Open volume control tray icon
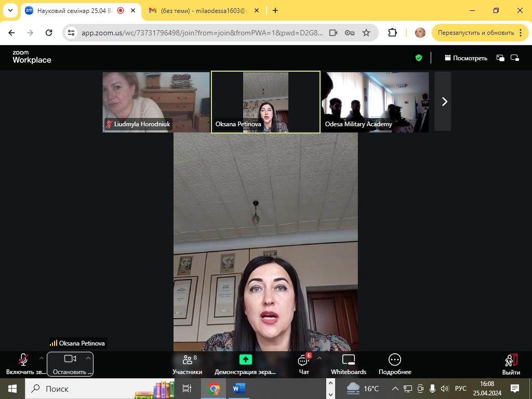 click(x=445, y=389)
